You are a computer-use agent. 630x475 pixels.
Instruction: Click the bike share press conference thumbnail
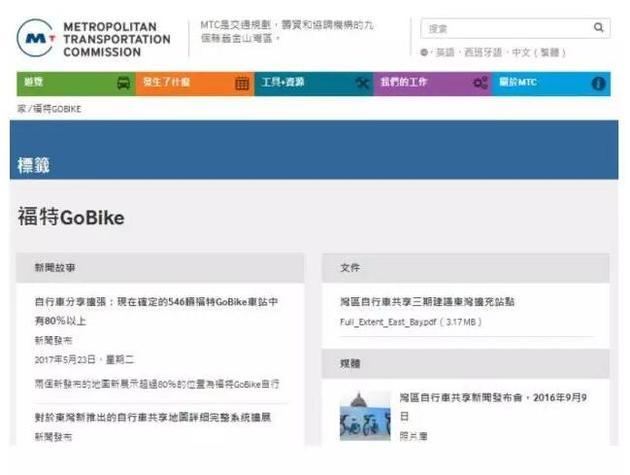point(365,416)
